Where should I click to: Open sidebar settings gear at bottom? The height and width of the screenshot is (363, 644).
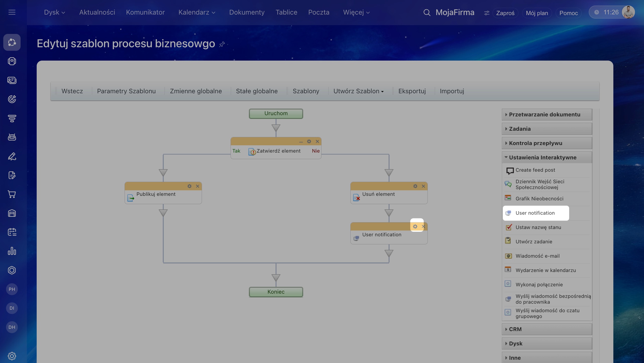[x=12, y=356]
